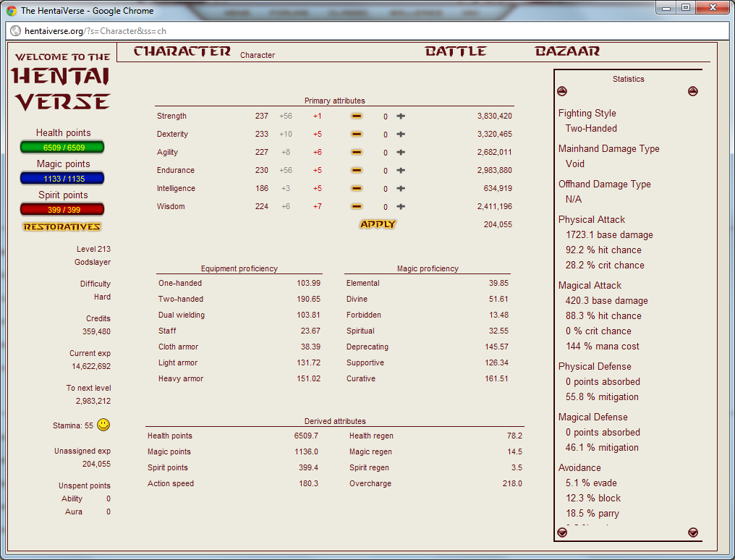Open the Battle menu
Image resolution: width=735 pixels, height=560 pixels.
(456, 51)
